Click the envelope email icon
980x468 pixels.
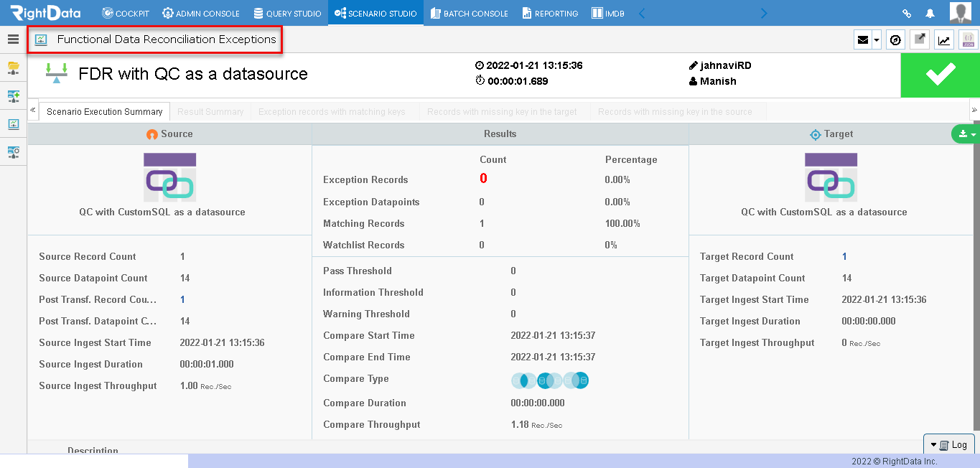coord(863,40)
